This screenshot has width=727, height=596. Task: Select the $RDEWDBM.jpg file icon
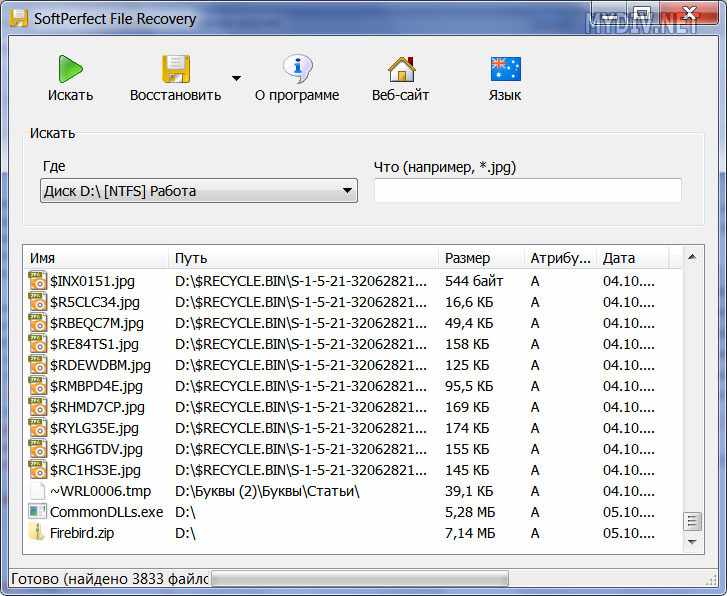pos(38,365)
